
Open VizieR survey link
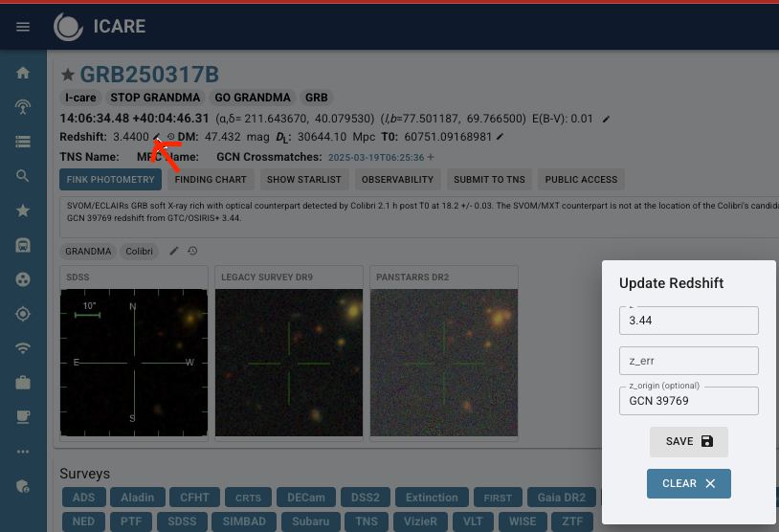point(420,521)
